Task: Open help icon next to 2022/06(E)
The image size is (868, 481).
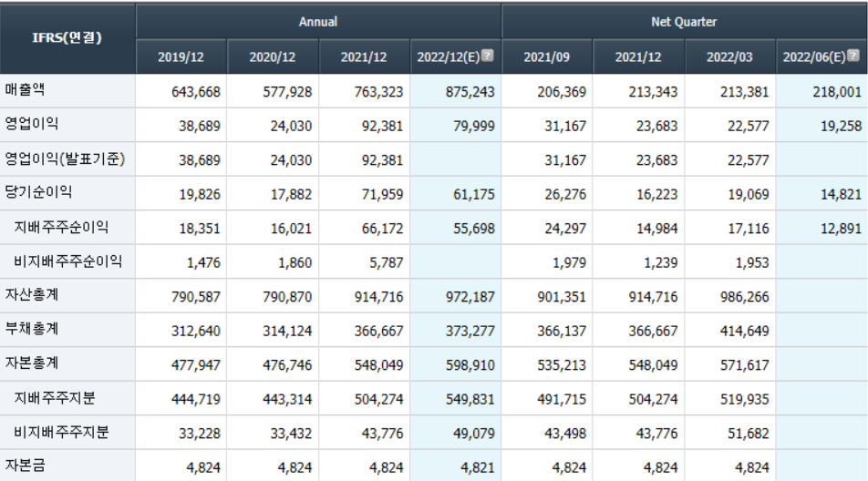Action: pos(853,56)
